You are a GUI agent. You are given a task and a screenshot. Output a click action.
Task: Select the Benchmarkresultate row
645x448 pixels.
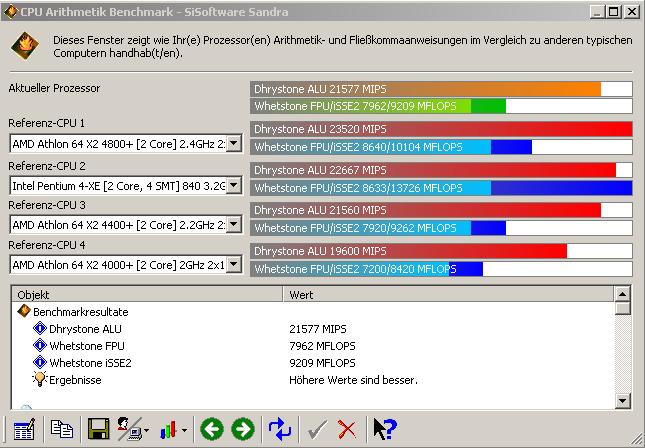(x=313, y=311)
